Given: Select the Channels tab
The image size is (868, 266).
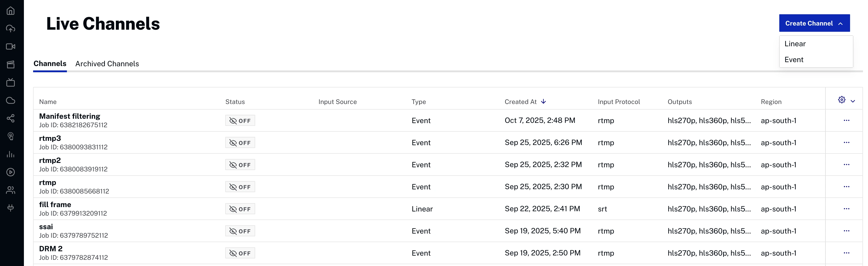Looking at the screenshot, I should click(50, 63).
